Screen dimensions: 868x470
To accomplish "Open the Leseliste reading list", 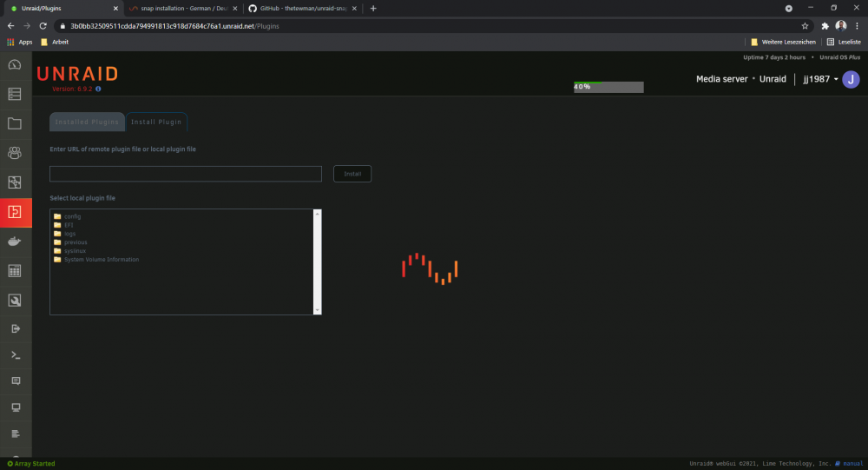I will pos(844,42).
